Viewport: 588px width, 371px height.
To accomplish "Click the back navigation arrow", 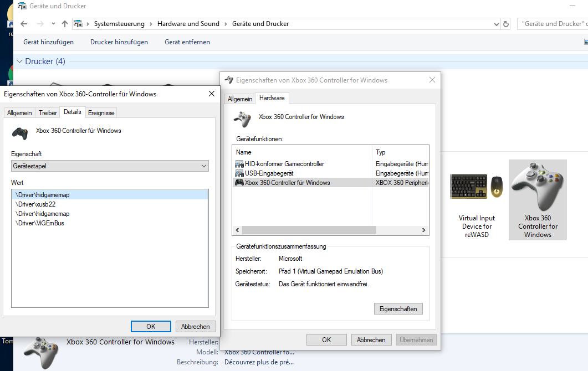I will pos(24,24).
